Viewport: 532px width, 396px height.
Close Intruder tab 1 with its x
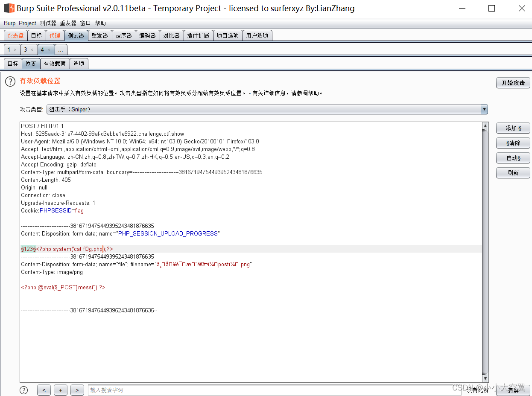pos(15,50)
